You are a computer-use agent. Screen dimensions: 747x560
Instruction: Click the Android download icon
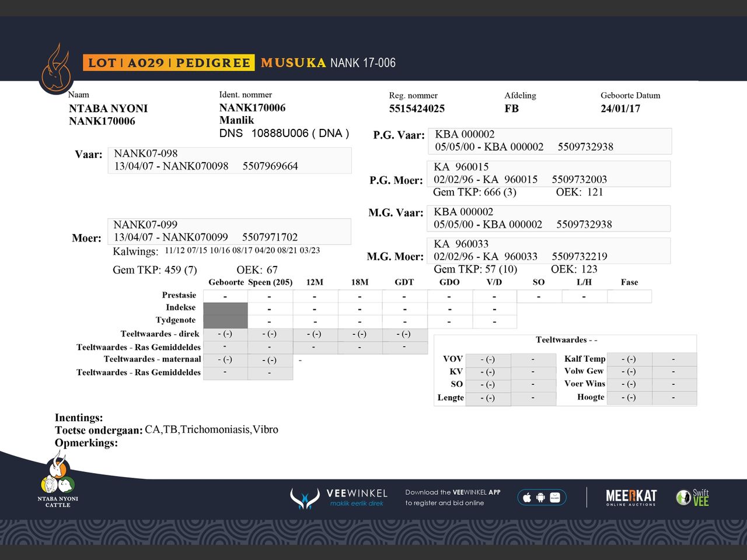tap(541, 498)
